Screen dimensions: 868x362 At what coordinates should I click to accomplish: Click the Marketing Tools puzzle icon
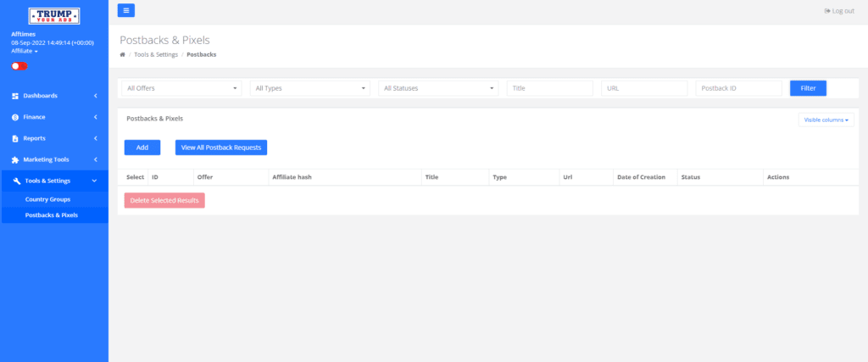pyautogui.click(x=15, y=160)
